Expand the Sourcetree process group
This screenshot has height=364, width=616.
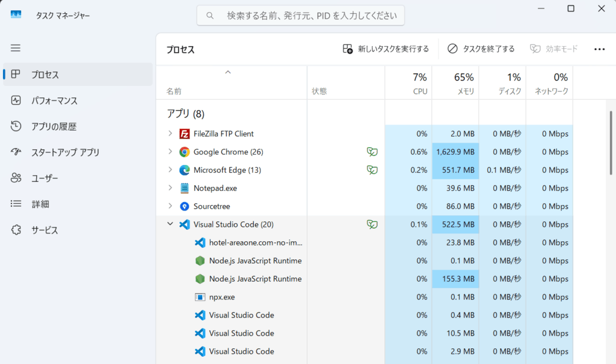[x=170, y=206]
